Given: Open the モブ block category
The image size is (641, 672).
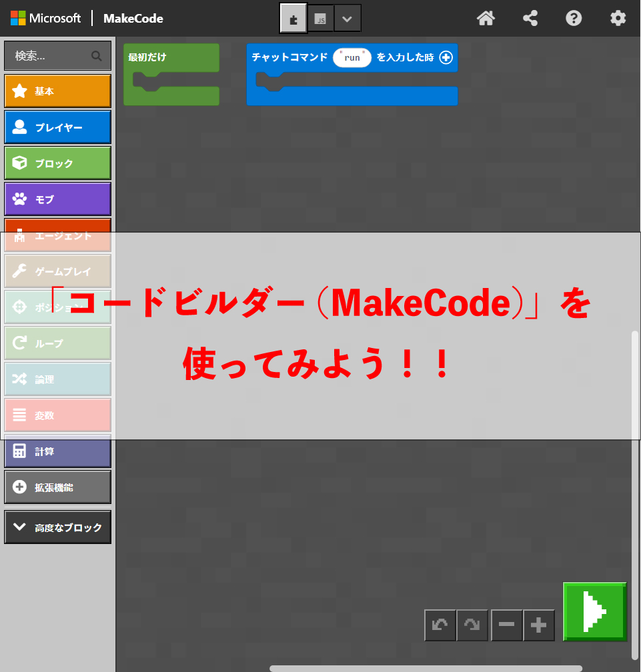Looking at the screenshot, I should tap(57, 199).
